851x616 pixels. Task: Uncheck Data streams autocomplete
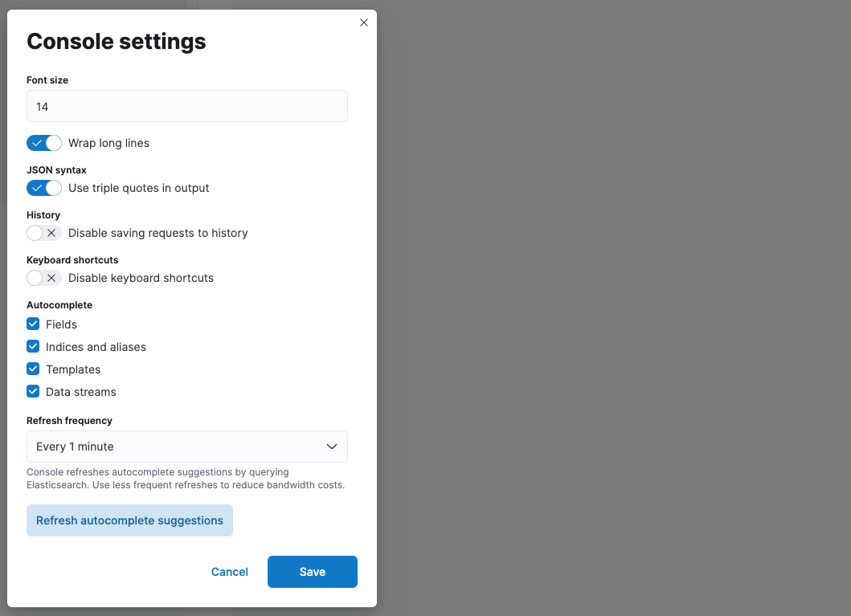pos(33,392)
